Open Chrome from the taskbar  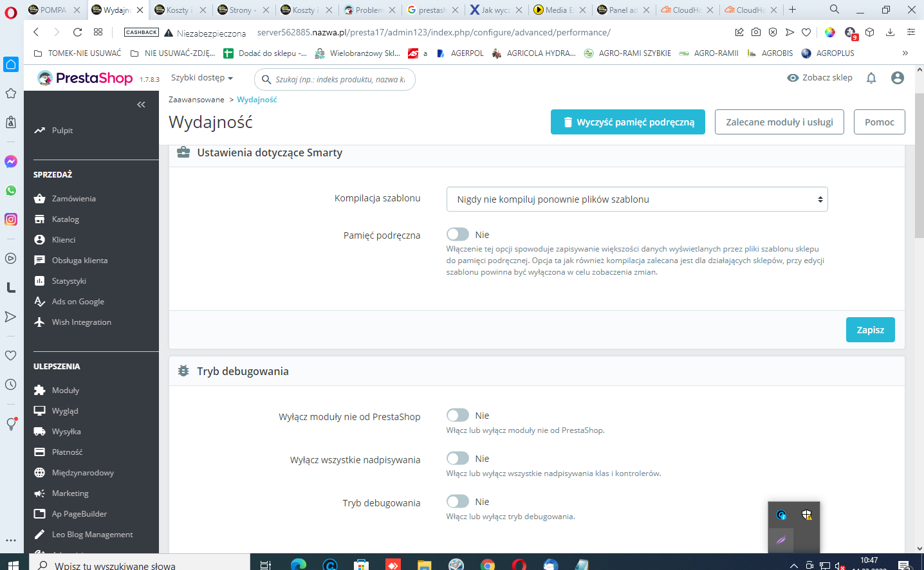pos(488,565)
